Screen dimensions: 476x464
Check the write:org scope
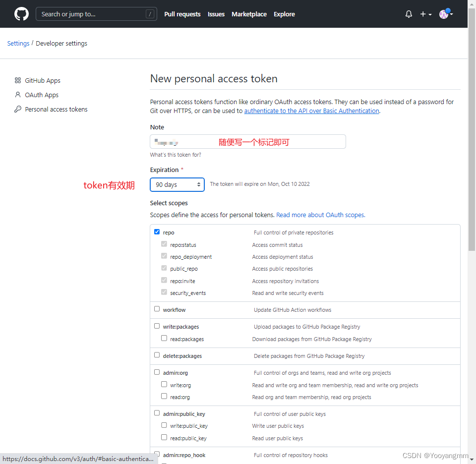pos(164,384)
